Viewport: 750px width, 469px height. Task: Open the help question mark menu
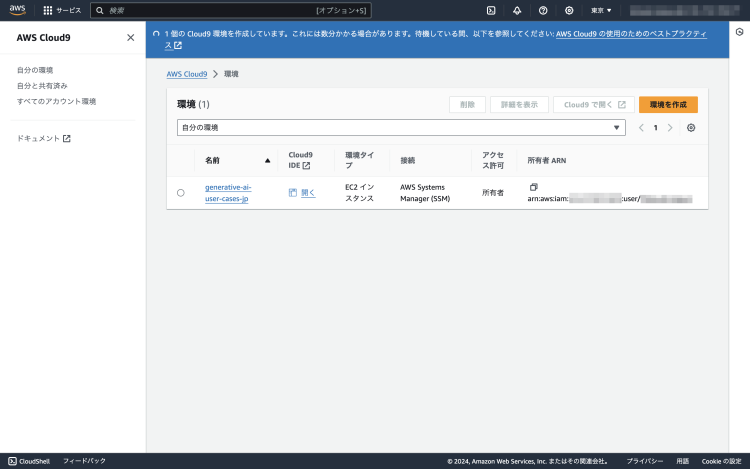click(x=543, y=10)
